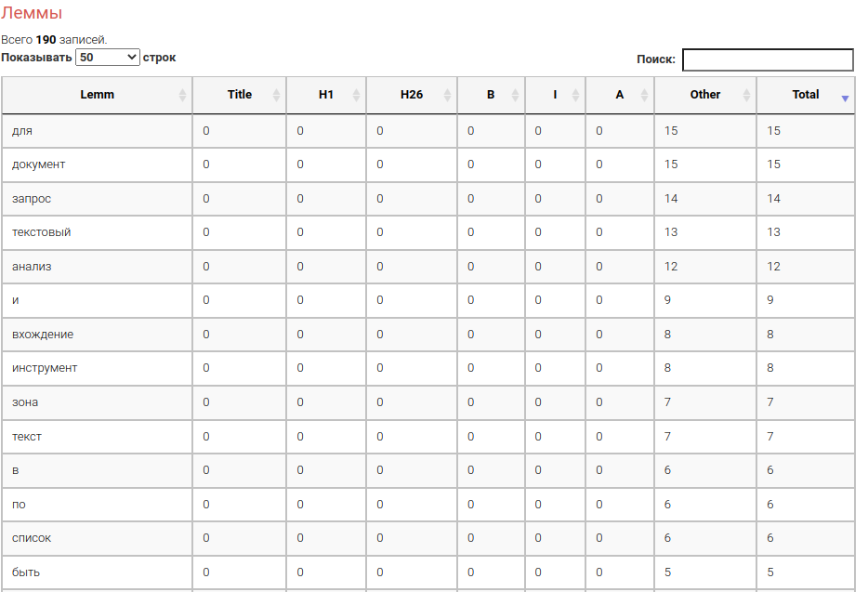This screenshot has height=592, width=868.
Task: Click sort arrows icon in Title column
Action: (276, 95)
